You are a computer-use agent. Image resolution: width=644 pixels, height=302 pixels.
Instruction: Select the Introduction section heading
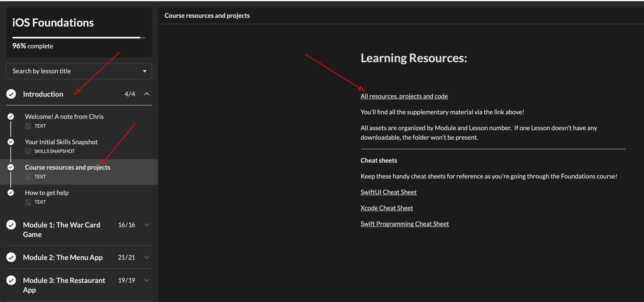coord(43,94)
